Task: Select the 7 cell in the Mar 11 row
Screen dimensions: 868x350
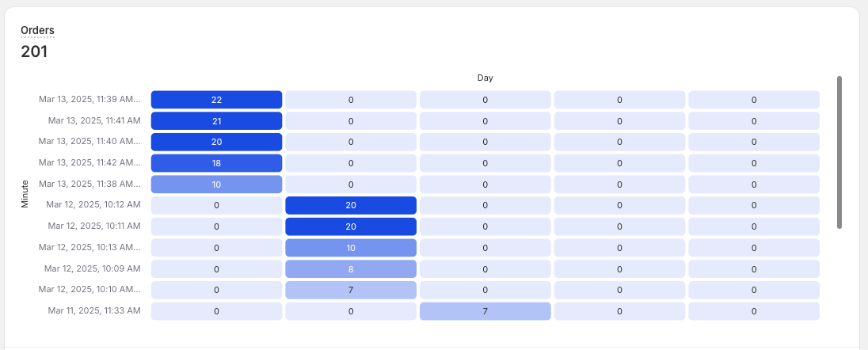Action: (x=485, y=311)
